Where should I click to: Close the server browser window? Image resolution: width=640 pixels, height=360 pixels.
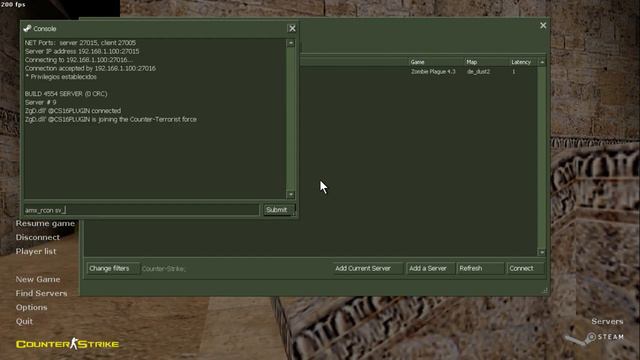pos(543,25)
